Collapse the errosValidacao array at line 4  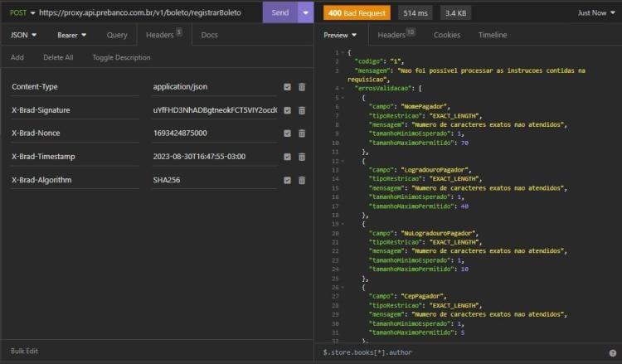point(343,88)
